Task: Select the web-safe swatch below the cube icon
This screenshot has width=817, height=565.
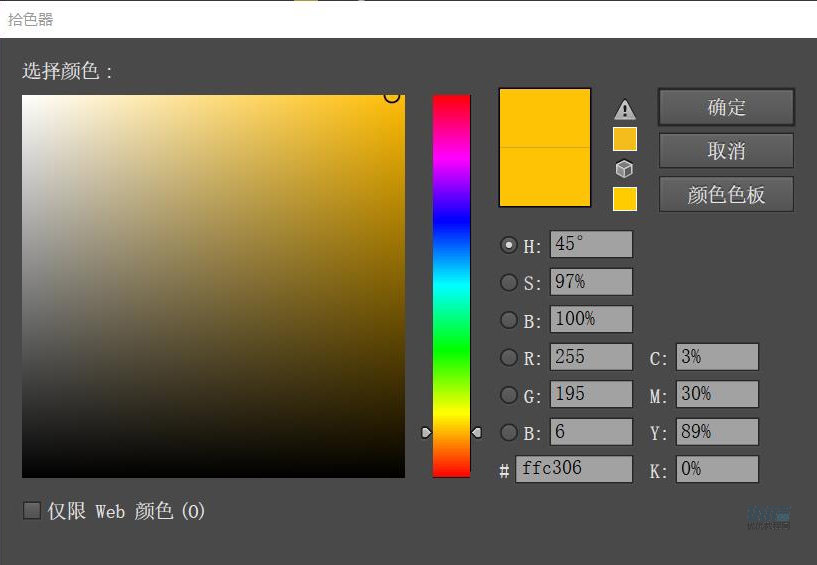Action: pos(625,199)
